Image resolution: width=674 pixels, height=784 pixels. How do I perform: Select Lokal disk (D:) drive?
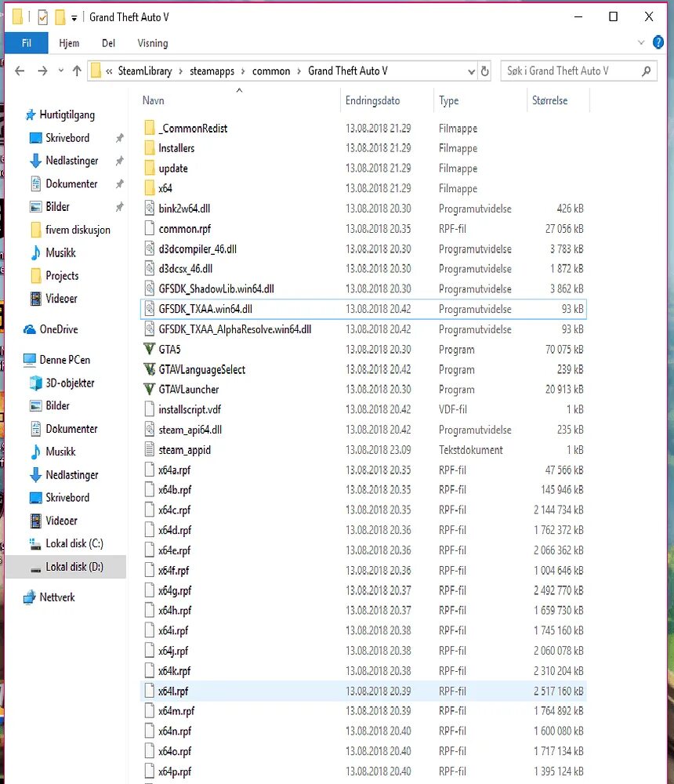(x=74, y=567)
